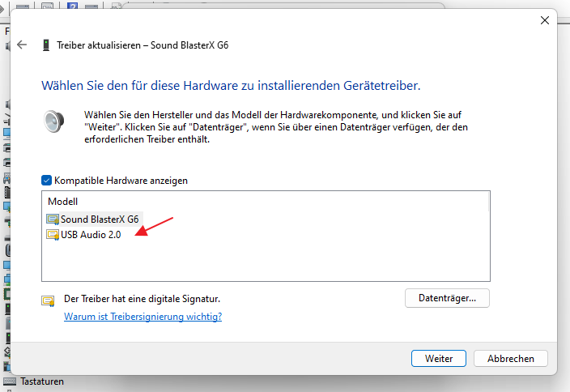The width and height of the screenshot is (570, 392).
Task: Click the Weiter button
Action: click(x=439, y=359)
